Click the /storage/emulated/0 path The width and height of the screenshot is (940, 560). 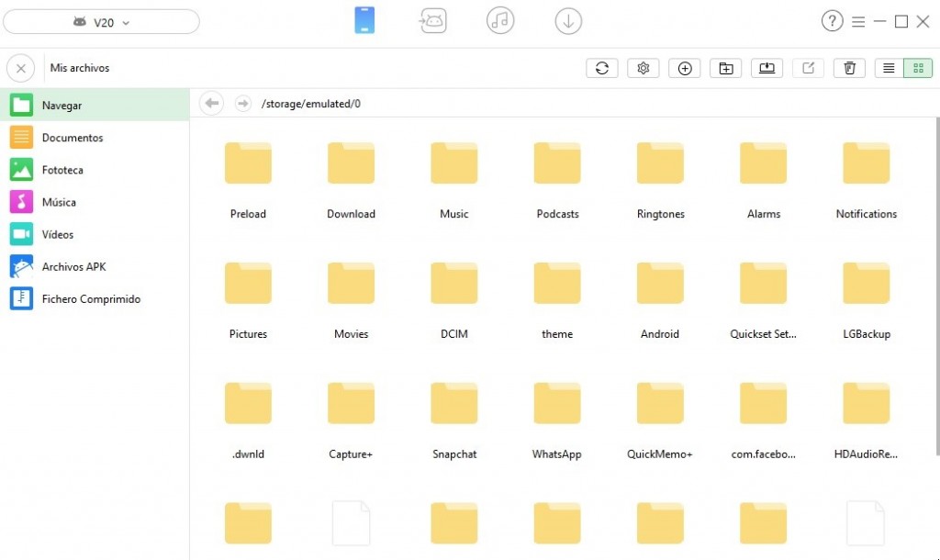pyautogui.click(x=311, y=104)
